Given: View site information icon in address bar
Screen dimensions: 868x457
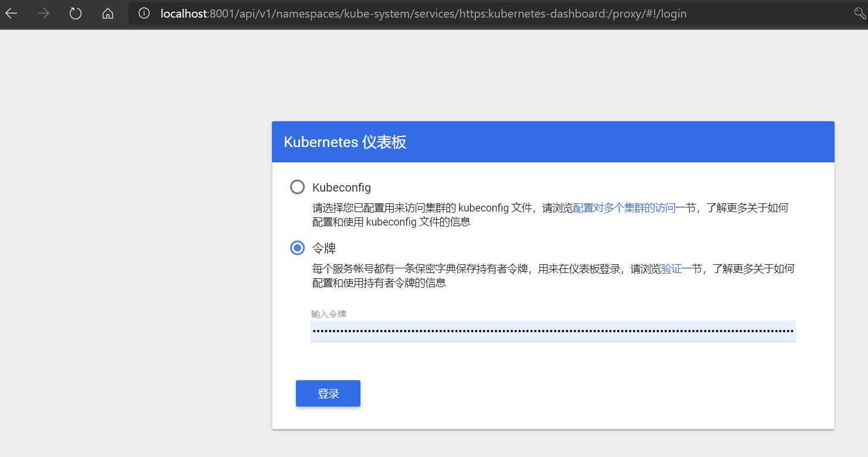Looking at the screenshot, I should point(144,13).
